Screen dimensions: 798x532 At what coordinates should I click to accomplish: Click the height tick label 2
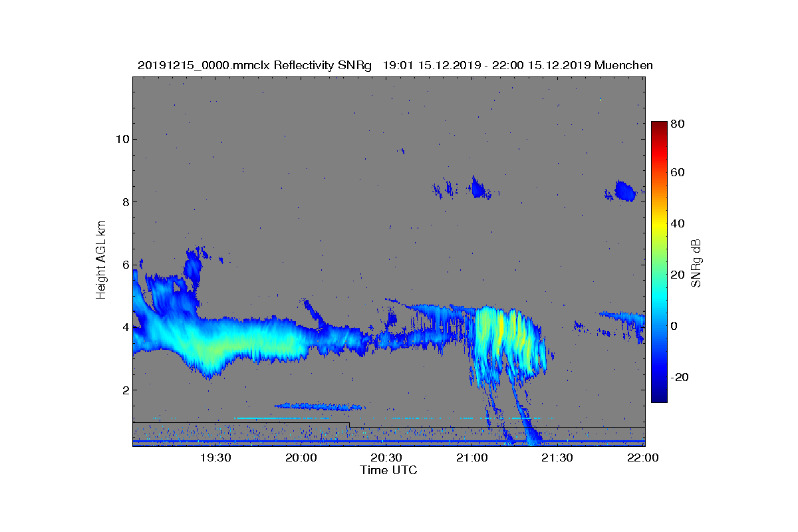point(124,390)
